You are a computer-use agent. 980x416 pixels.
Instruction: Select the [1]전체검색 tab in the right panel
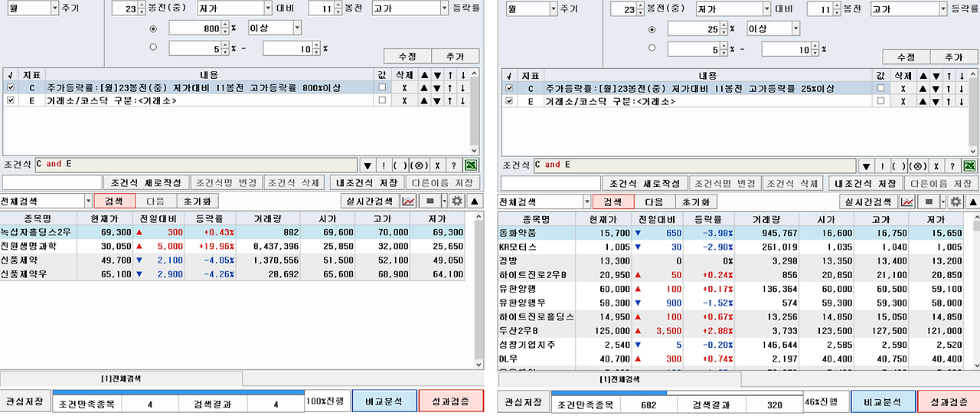[x=620, y=379]
